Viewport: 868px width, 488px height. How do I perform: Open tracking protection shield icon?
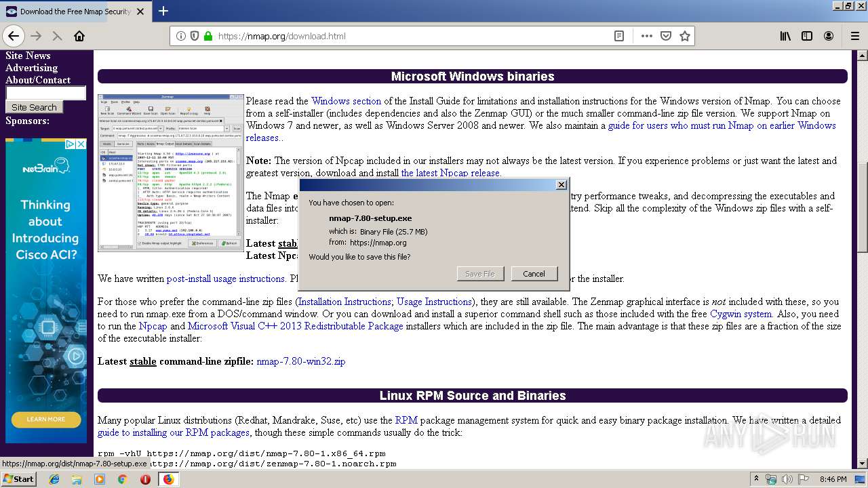coord(195,36)
